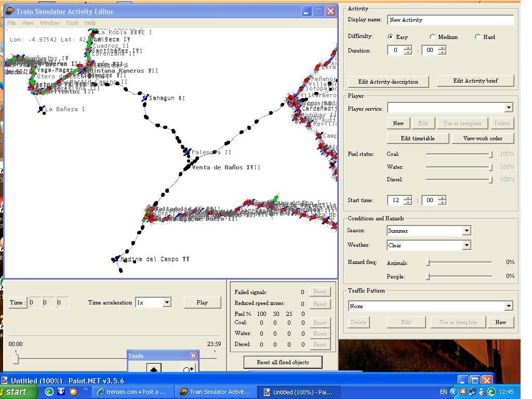Viewport: 532px width, 399px height.
Task: Expand the Weather dropdown list
Action: (466, 245)
